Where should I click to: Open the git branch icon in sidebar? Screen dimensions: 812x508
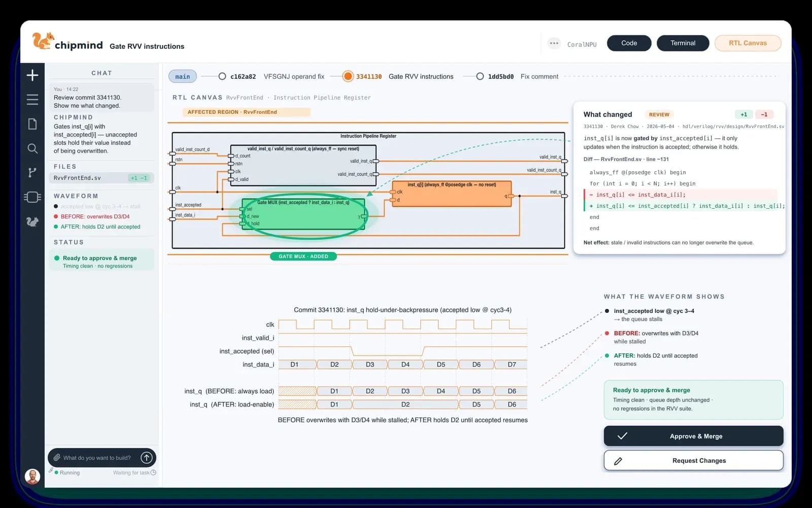click(32, 173)
